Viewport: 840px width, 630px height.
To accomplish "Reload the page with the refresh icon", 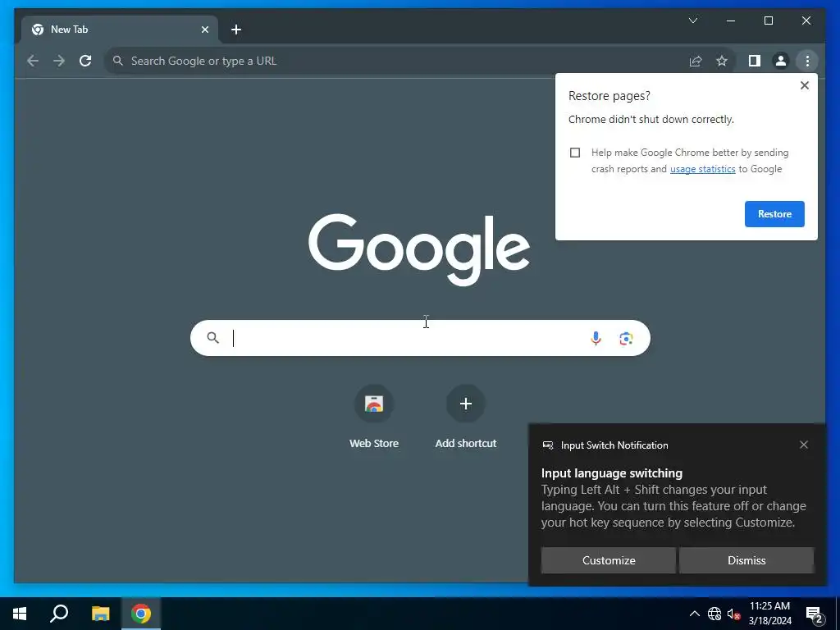I will tap(85, 61).
